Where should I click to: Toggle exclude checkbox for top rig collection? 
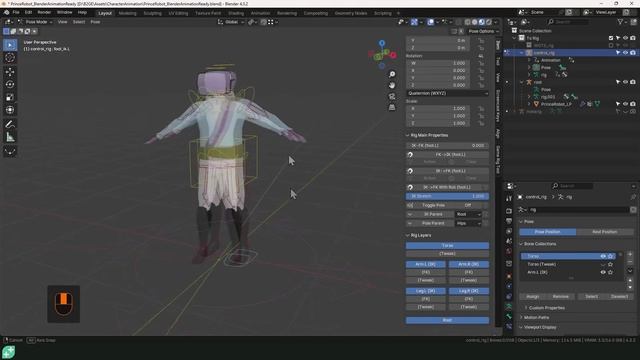611,38
